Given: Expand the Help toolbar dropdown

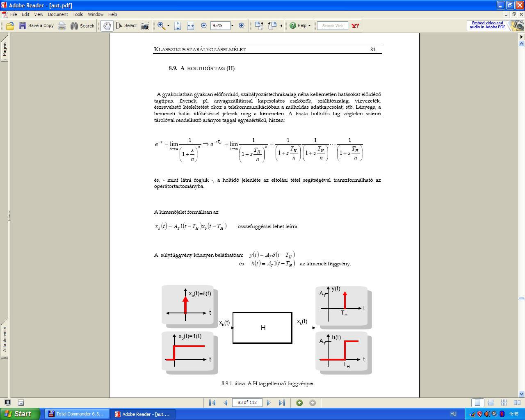Looking at the screenshot, I should 309,26.
